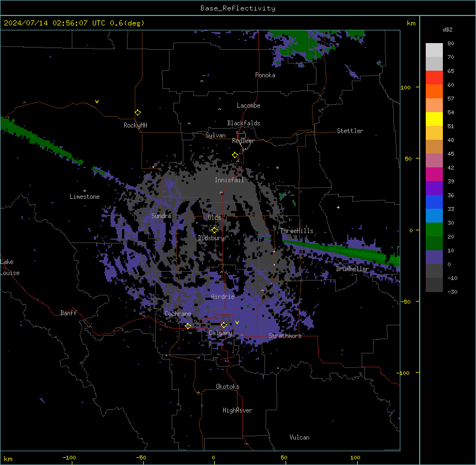The height and width of the screenshot is (465, 476).
Task: Click the Ponoka city label
Action: point(265,75)
